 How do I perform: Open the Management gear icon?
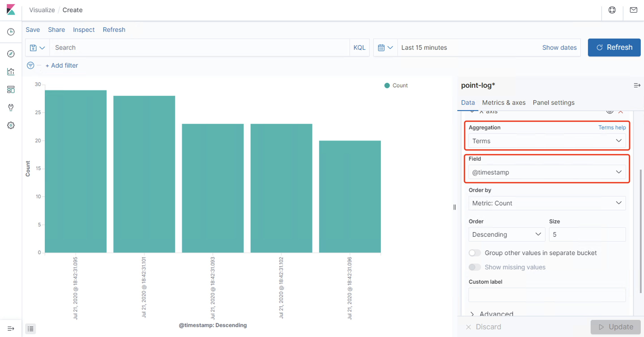click(x=11, y=125)
